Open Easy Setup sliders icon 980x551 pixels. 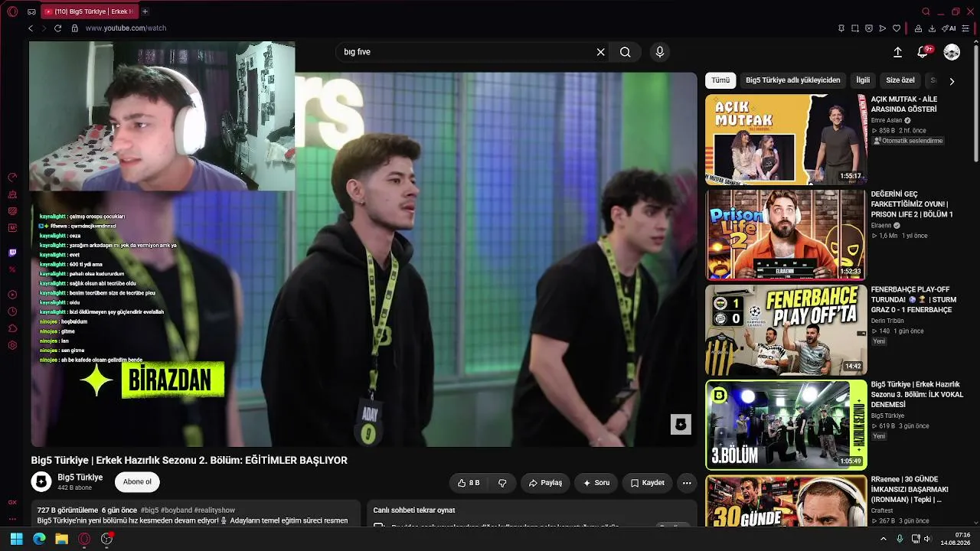tap(966, 28)
